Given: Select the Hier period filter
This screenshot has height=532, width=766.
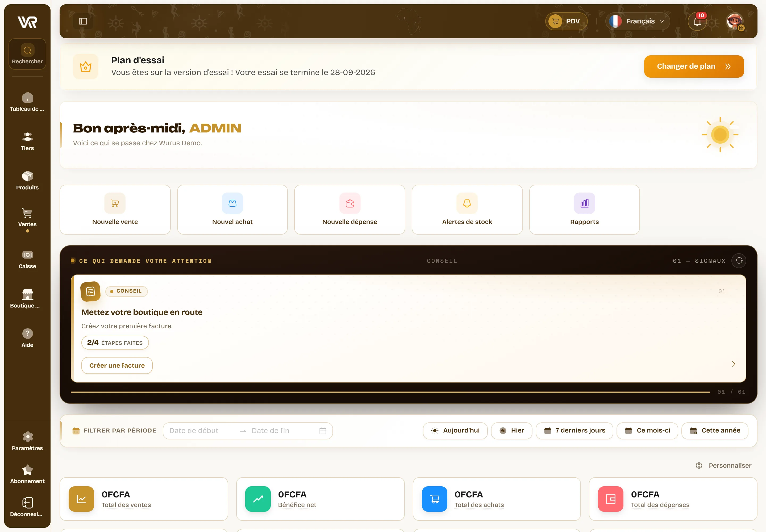Looking at the screenshot, I should tap(512, 431).
